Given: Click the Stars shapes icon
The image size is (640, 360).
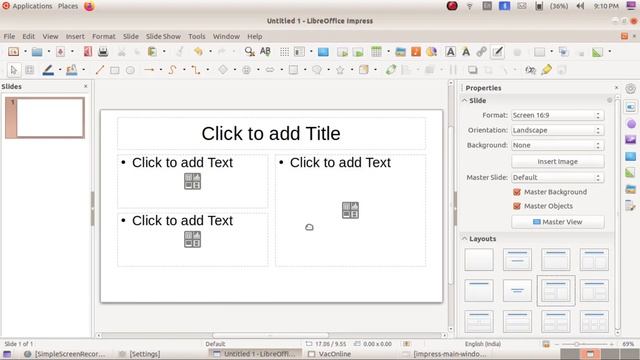Looking at the screenshot, I should point(340,70).
